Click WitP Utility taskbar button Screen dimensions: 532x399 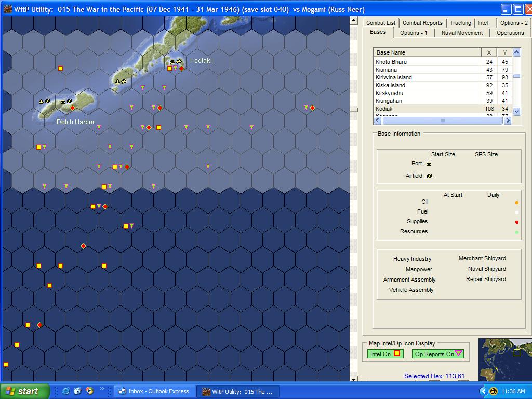238,391
